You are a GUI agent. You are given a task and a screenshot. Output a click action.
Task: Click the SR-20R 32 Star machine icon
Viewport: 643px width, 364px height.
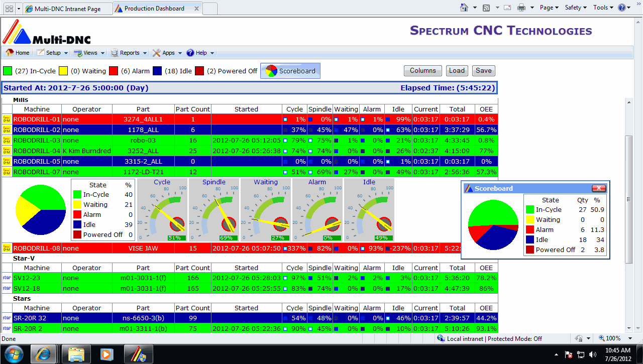coord(7,318)
